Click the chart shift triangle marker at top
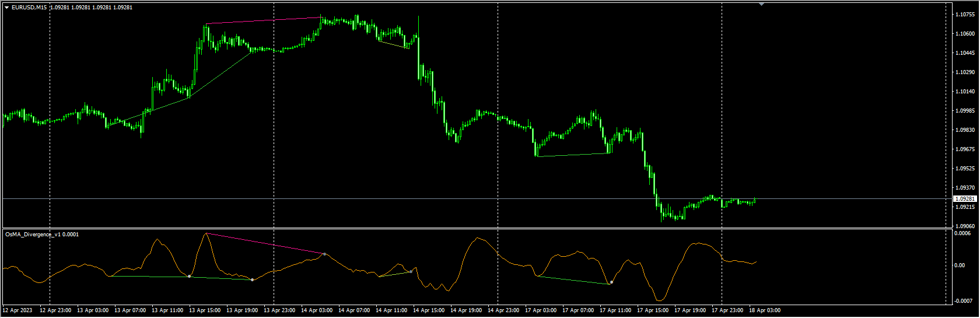 coord(761,4)
